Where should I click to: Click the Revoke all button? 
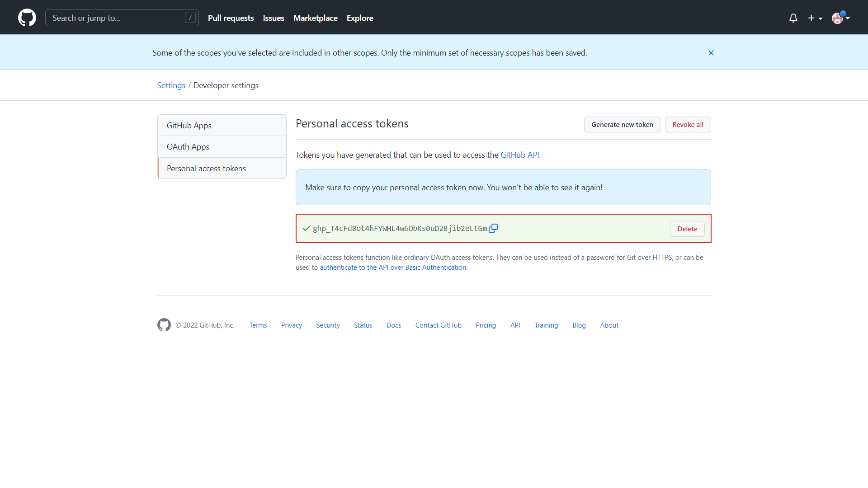[687, 125]
